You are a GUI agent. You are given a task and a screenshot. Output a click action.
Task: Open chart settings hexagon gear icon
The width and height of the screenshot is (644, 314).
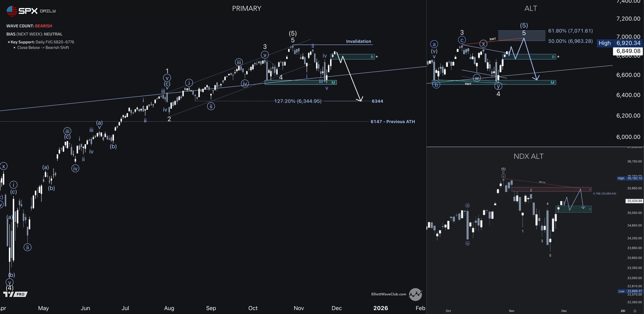(635, 311)
